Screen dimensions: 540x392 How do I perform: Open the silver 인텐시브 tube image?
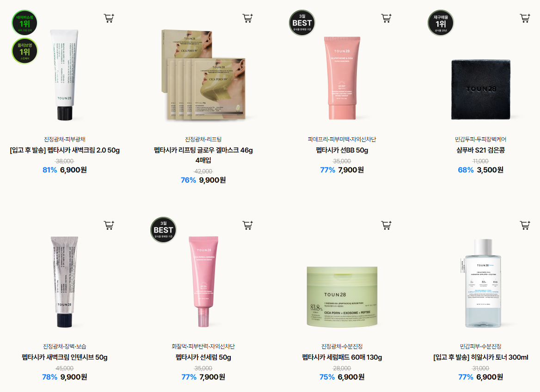(x=65, y=282)
